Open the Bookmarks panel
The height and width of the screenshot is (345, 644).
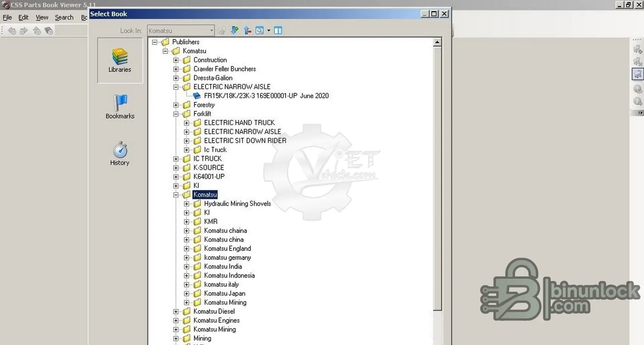(x=120, y=107)
